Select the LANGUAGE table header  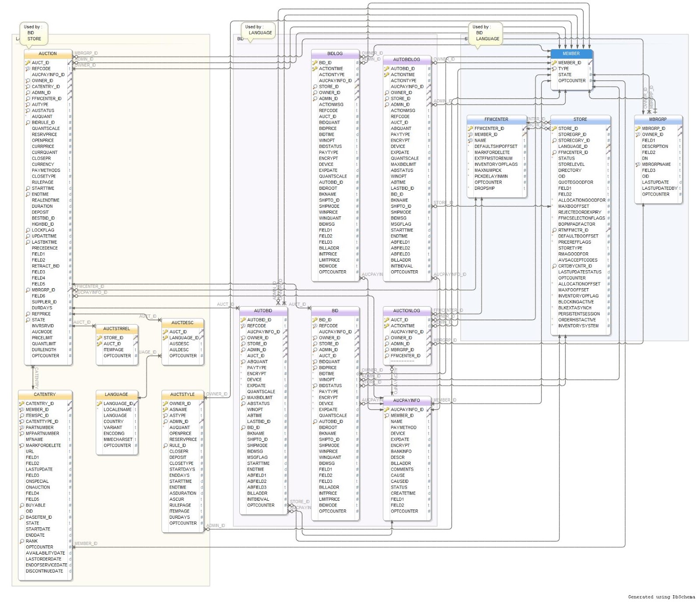click(117, 395)
